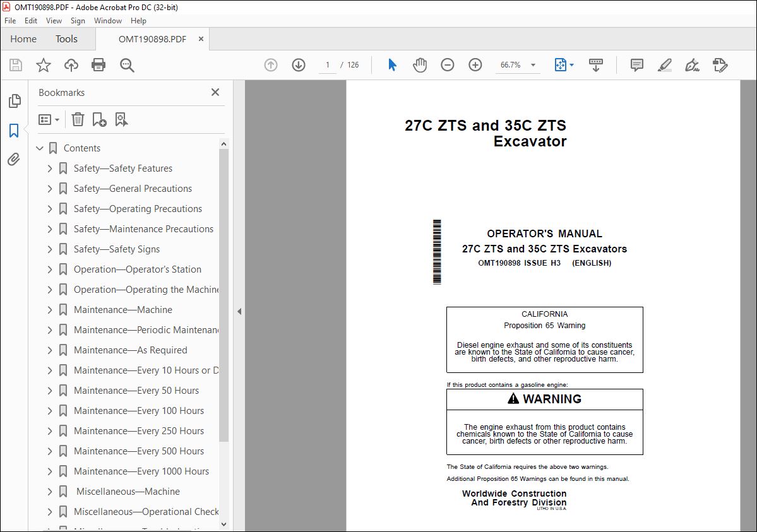Open the Sign menu

point(78,21)
